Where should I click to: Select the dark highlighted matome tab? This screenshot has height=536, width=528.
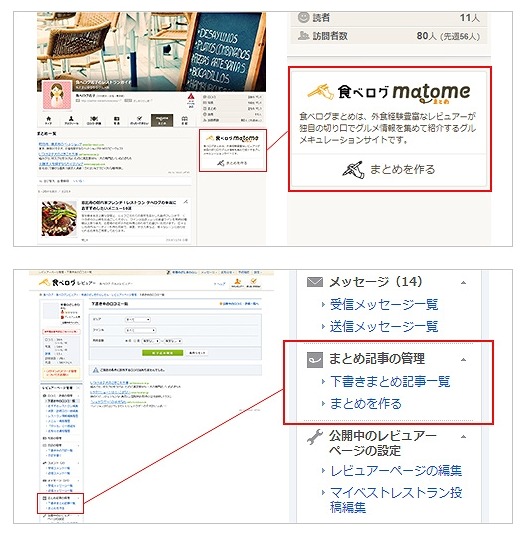coord(162,120)
